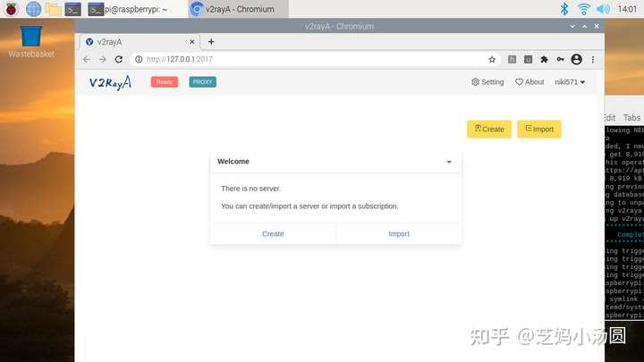Open the file manager folder icon
The image size is (644, 362).
[x=53, y=9]
